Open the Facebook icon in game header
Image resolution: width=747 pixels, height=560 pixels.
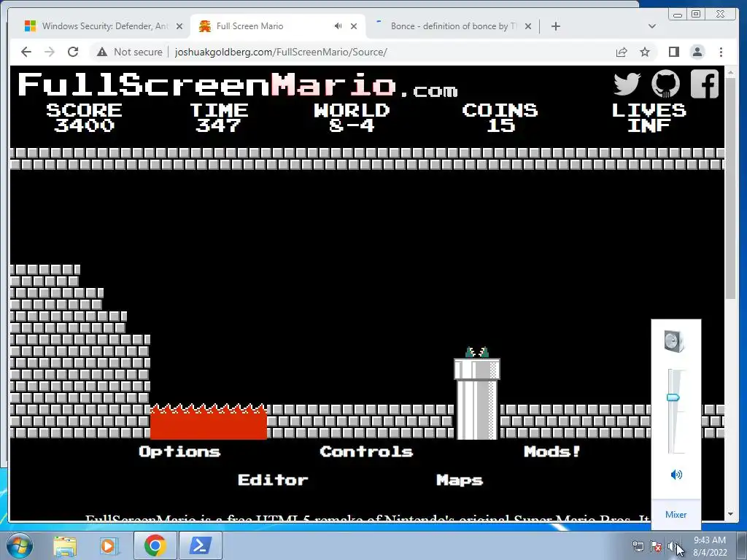pyautogui.click(x=704, y=85)
